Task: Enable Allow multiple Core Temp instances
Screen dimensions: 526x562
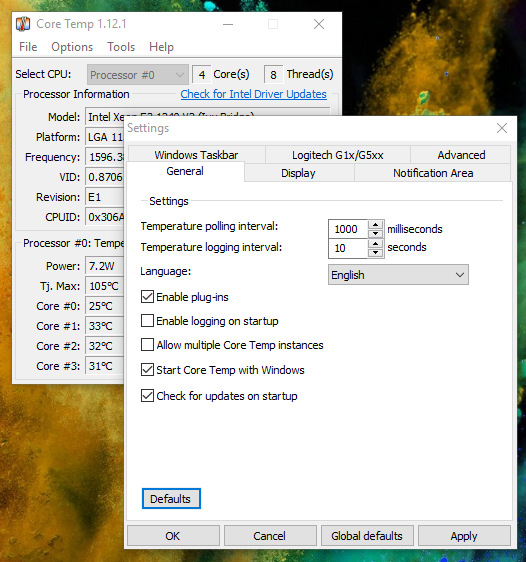Action: (147, 345)
